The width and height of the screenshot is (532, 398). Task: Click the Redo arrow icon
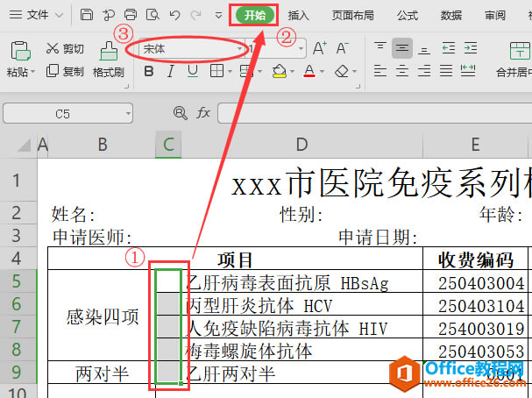tap(195, 15)
